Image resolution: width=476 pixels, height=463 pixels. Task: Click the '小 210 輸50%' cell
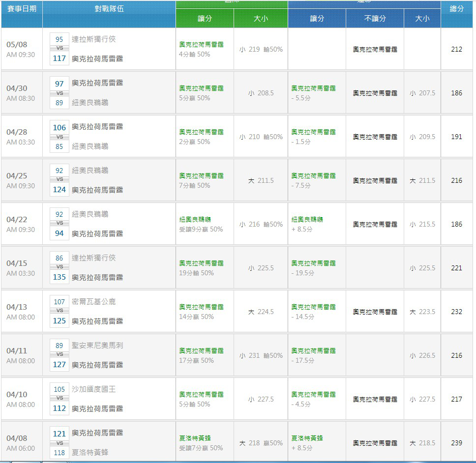pos(261,137)
